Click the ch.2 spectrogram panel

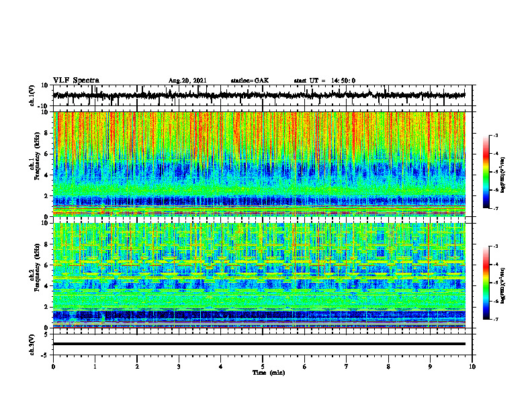click(259, 275)
